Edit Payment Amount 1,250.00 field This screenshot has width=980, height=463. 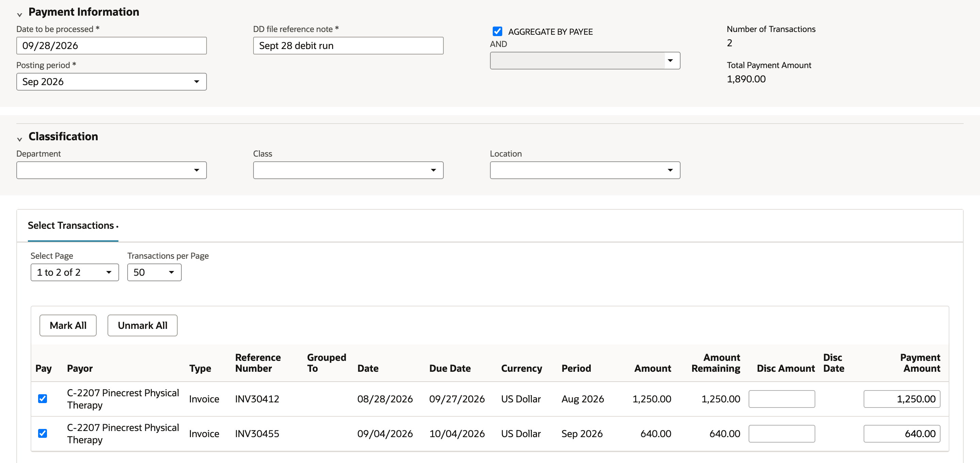[x=902, y=399]
